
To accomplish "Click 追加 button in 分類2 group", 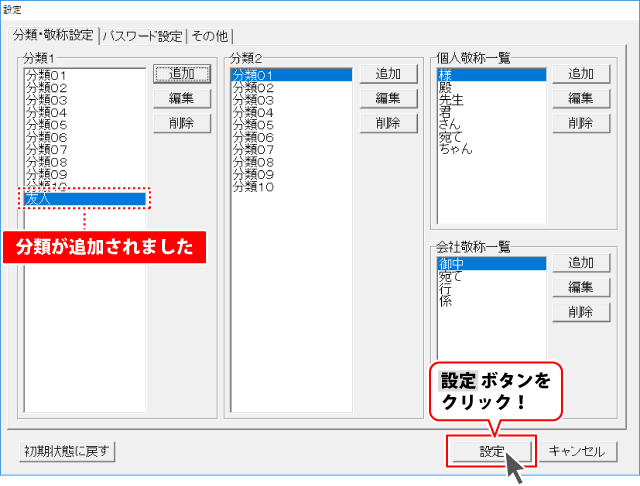I will pos(387,74).
